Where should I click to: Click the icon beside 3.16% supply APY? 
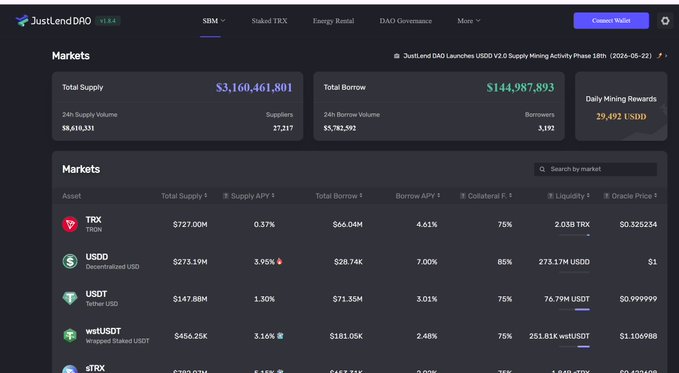point(280,336)
